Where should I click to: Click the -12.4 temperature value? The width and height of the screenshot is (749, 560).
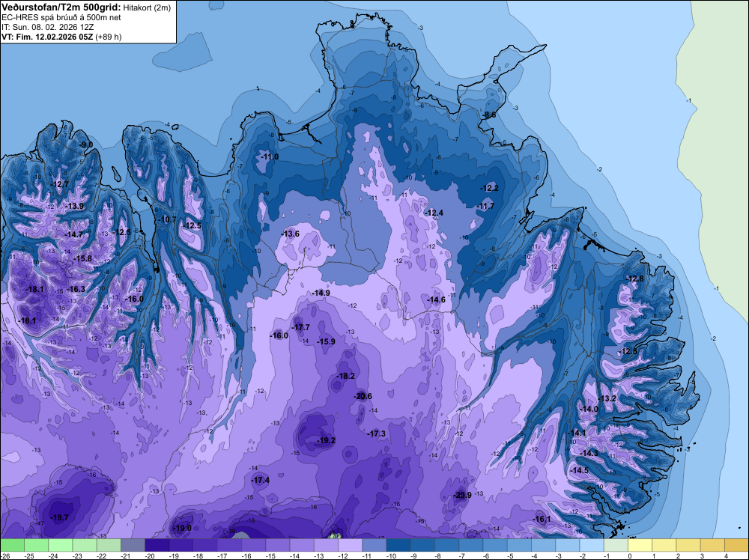point(434,213)
